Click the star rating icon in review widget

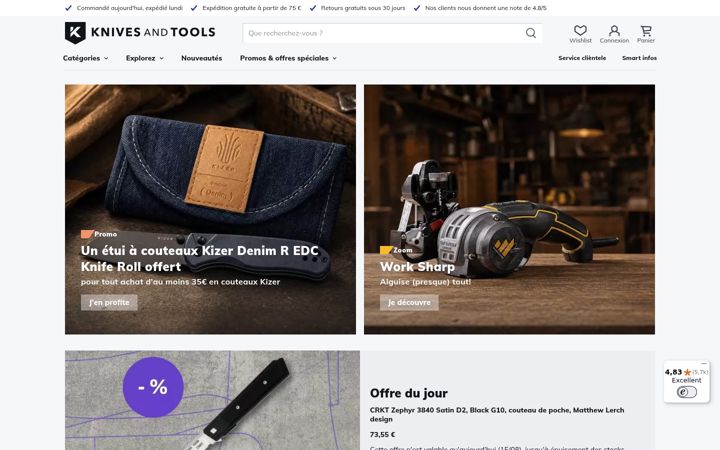point(687,372)
